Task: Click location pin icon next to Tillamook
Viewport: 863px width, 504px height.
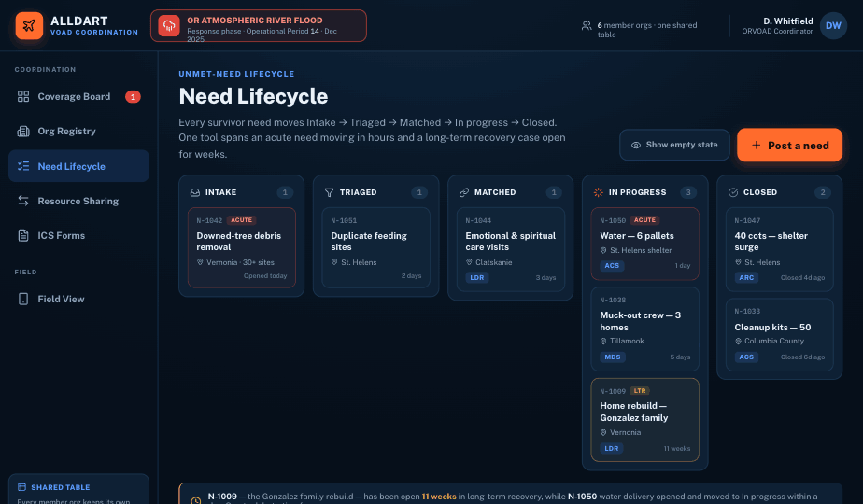Action: (603, 342)
